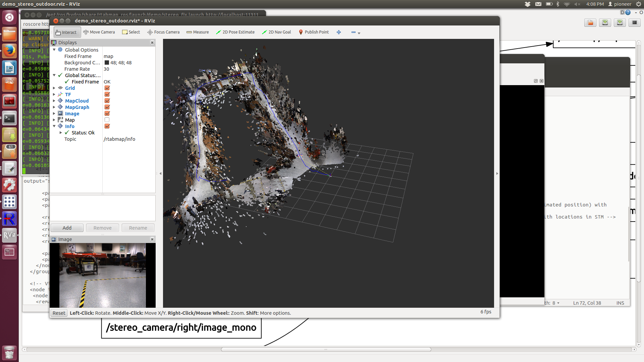The width and height of the screenshot is (644, 362).
Task: Click the blue plus add-tool icon
Action: [x=339, y=32]
